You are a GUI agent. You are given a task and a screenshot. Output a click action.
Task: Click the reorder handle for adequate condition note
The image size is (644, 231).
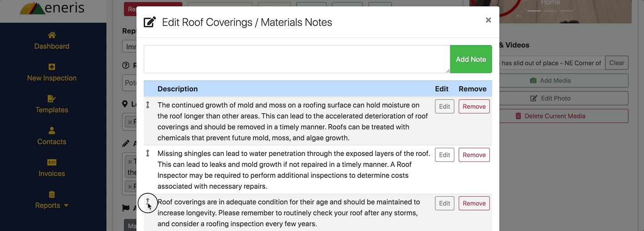click(x=148, y=201)
